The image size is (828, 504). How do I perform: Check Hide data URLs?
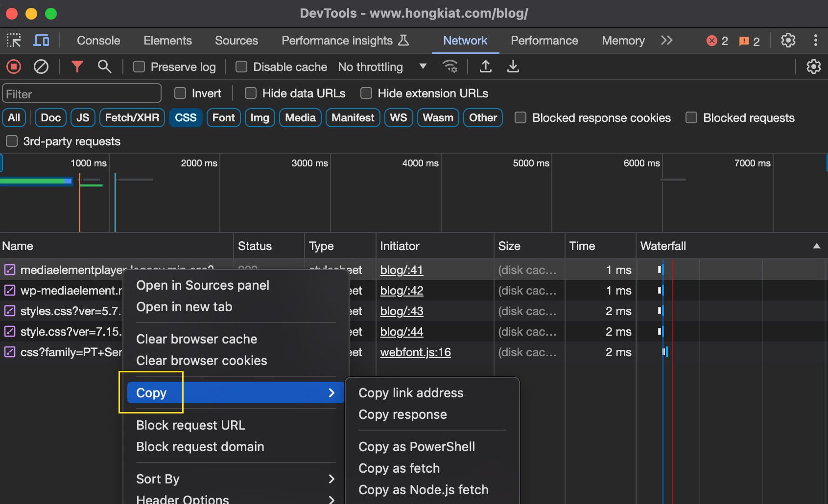251,93
